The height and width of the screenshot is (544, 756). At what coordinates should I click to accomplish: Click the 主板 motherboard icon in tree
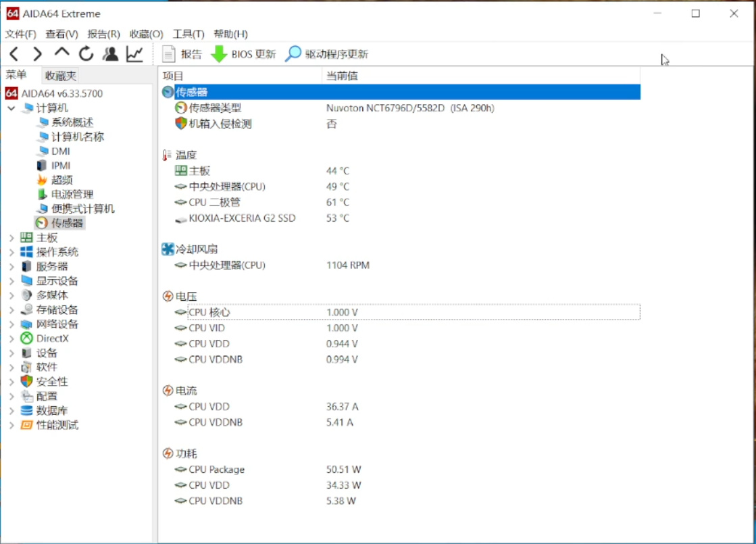[26, 238]
